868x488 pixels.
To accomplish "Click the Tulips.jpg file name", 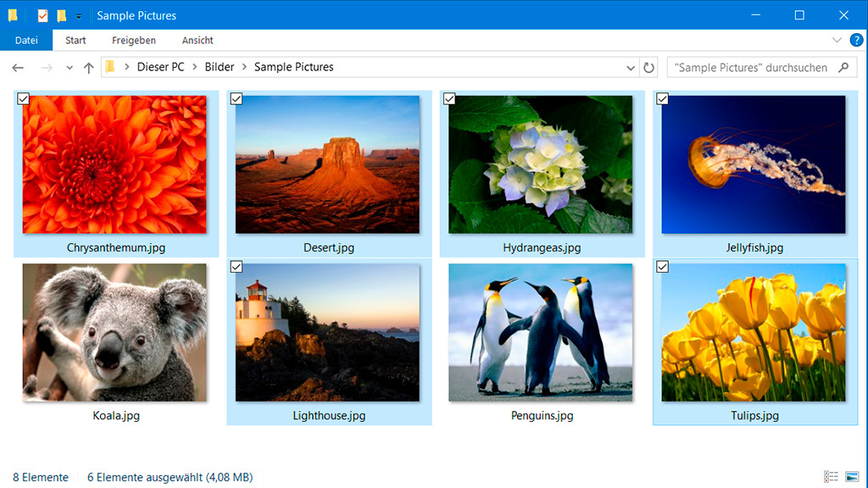I will tap(754, 415).
